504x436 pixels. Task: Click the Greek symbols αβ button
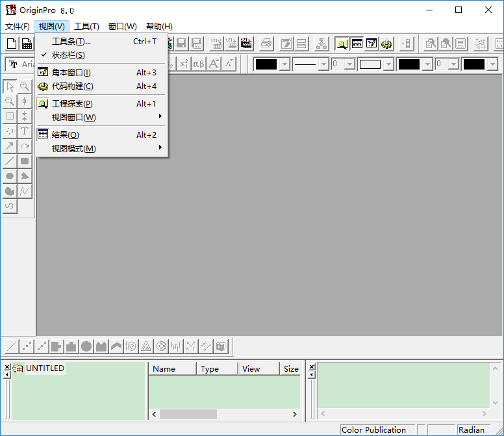(x=199, y=64)
